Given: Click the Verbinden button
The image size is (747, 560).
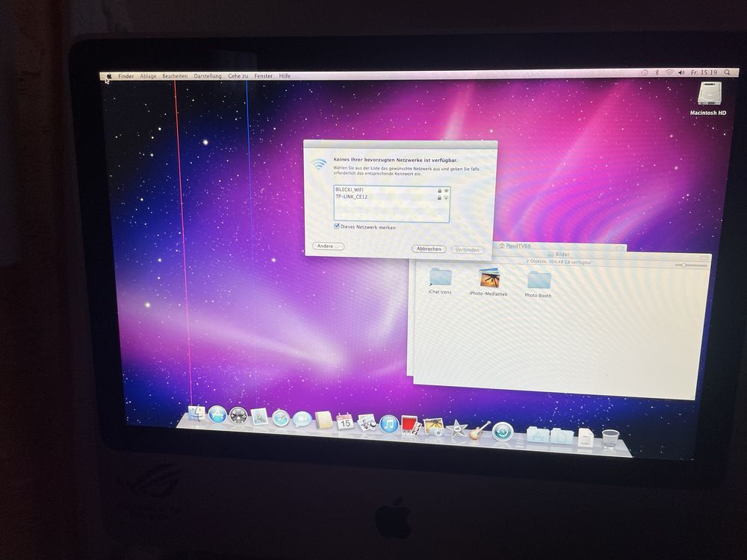Looking at the screenshot, I should pyautogui.click(x=467, y=250).
